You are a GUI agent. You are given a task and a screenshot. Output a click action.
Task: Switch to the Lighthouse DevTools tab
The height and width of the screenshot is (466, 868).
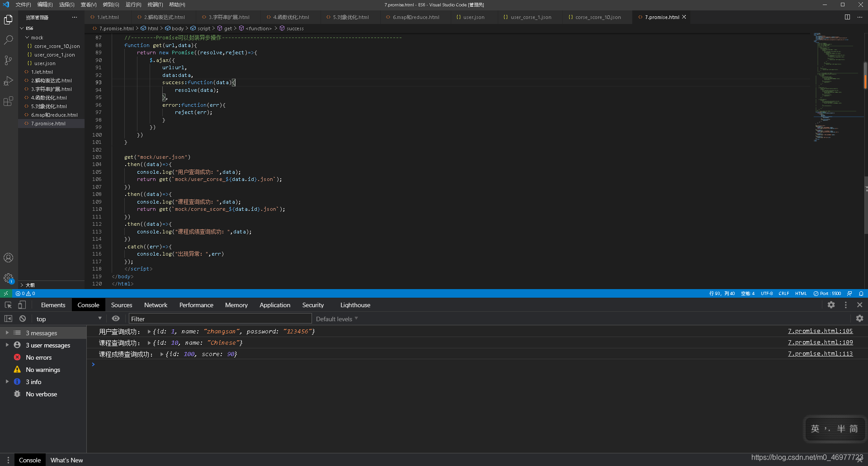click(355, 305)
